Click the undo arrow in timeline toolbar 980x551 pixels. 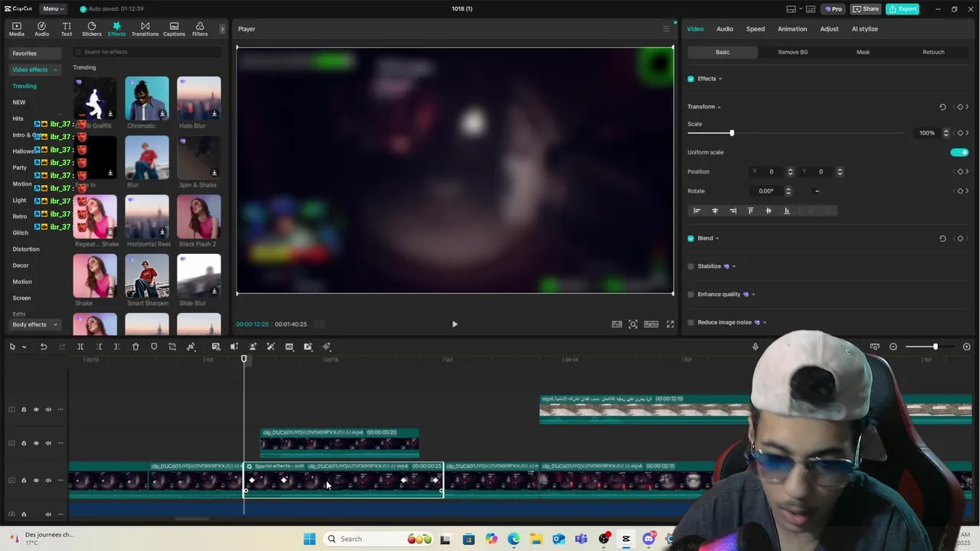[44, 347]
